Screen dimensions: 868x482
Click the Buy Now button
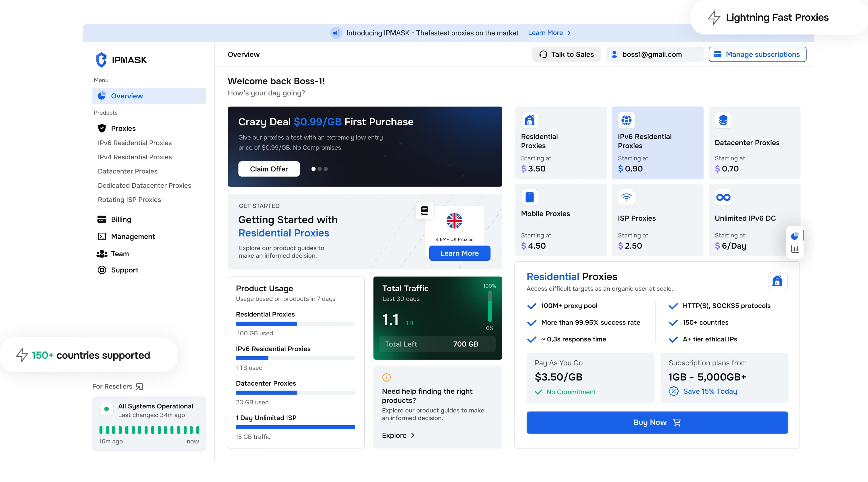pyautogui.click(x=657, y=422)
